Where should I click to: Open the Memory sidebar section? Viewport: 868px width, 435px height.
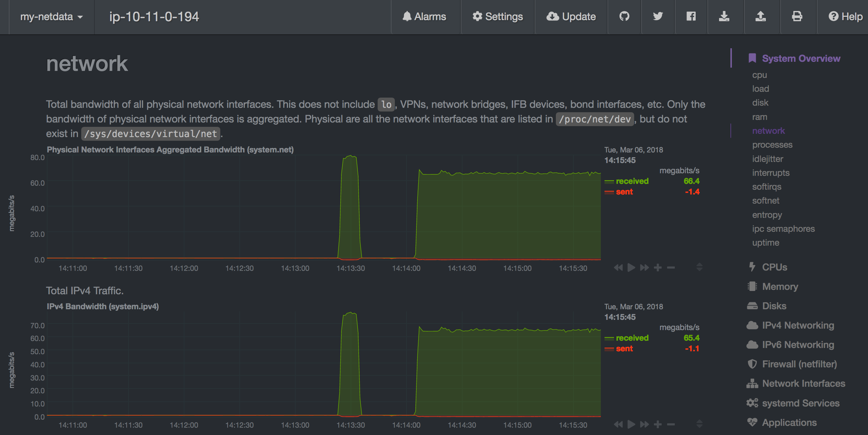pyautogui.click(x=773, y=287)
